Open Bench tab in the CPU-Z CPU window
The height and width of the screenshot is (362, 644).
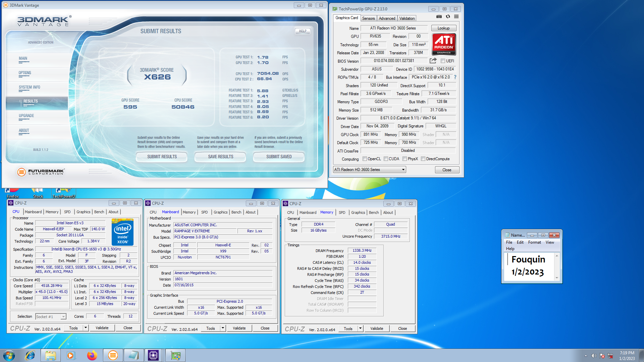[x=99, y=212]
